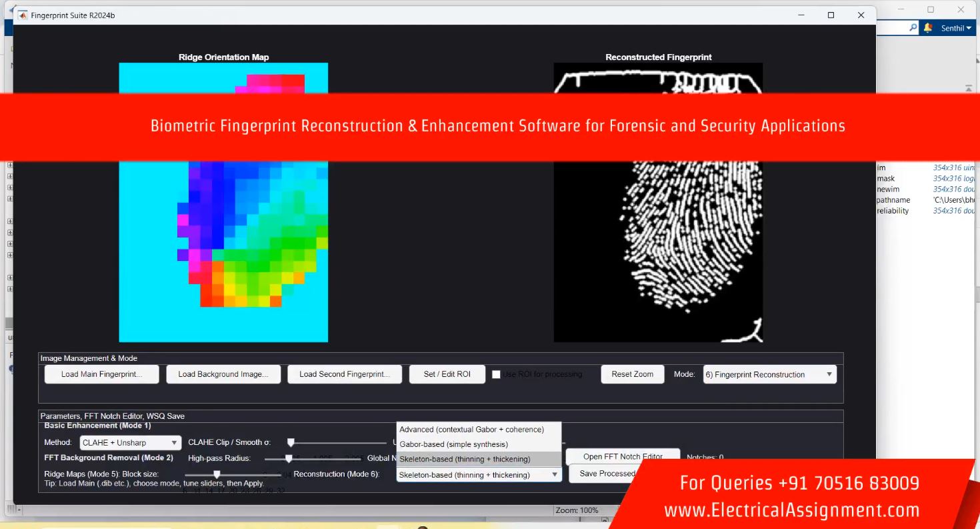Maximize the Fingerprint Suite window
980x529 pixels.
[831, 15]
